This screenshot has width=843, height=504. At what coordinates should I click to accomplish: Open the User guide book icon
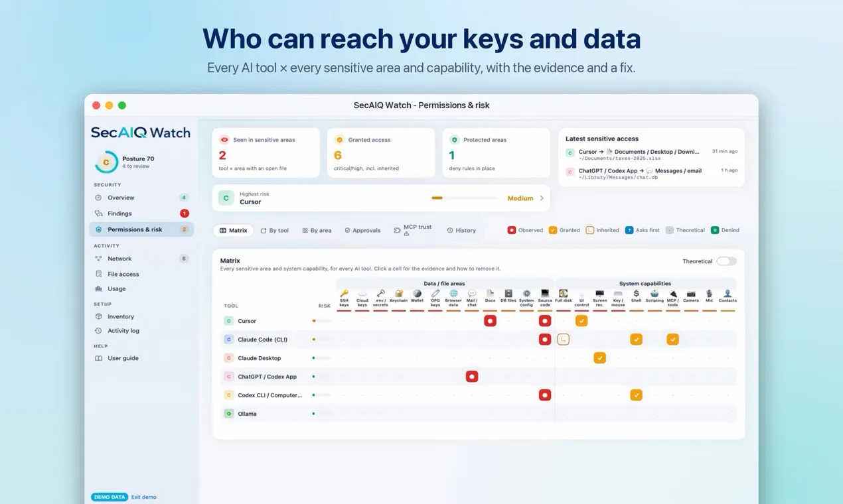tap(98, 358)
